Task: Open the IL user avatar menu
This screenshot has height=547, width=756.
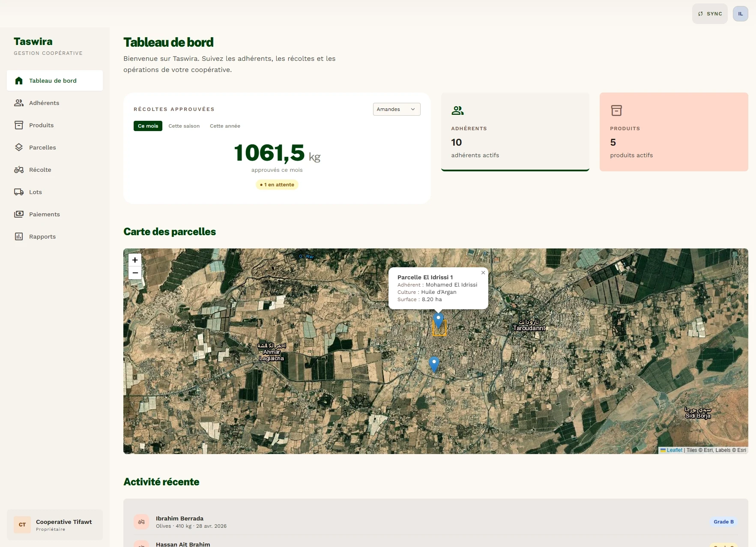Action: 740,14
